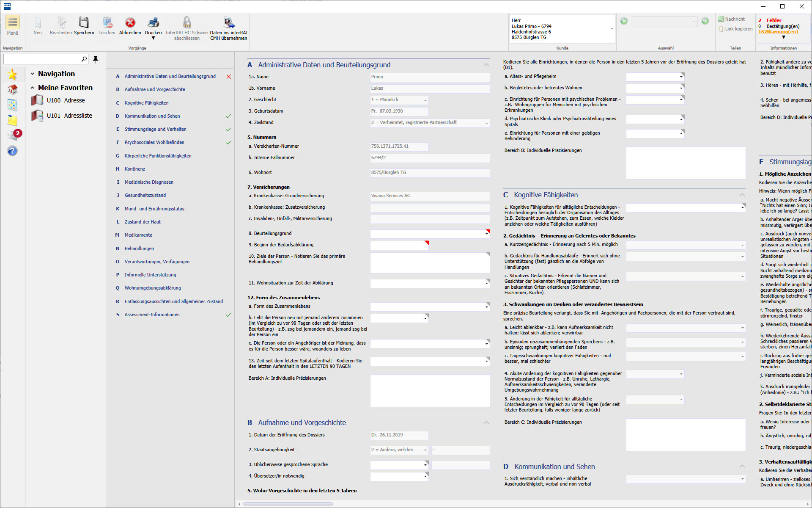Open favorites star in sidebar
The height and width of the screenshot is (508, 812).
(12, 75)
